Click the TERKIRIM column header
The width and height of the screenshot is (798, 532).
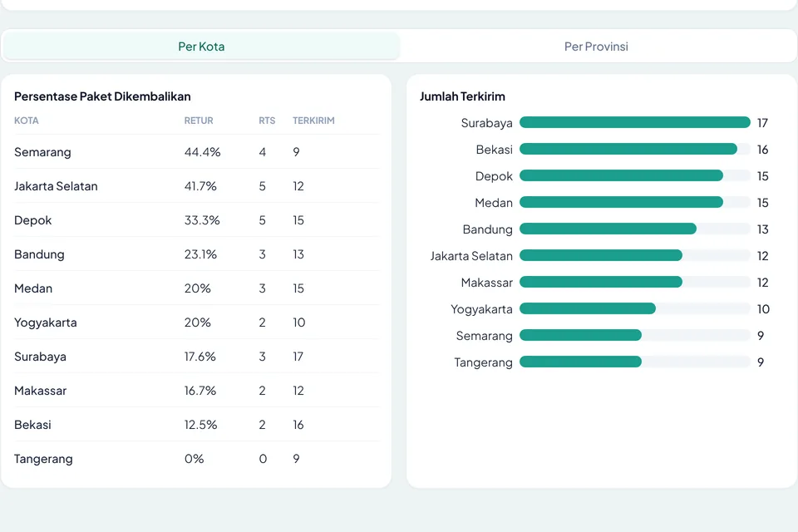click(x=313, y=121)
